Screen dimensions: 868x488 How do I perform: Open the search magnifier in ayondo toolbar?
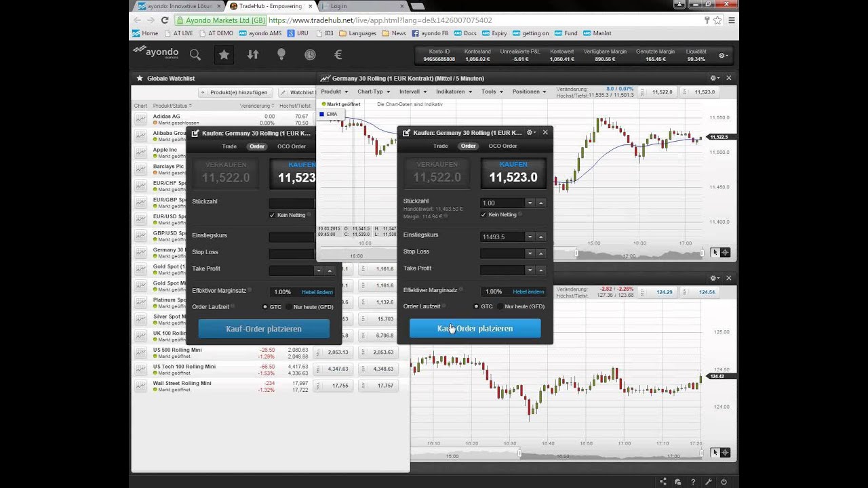coord(195,55)
